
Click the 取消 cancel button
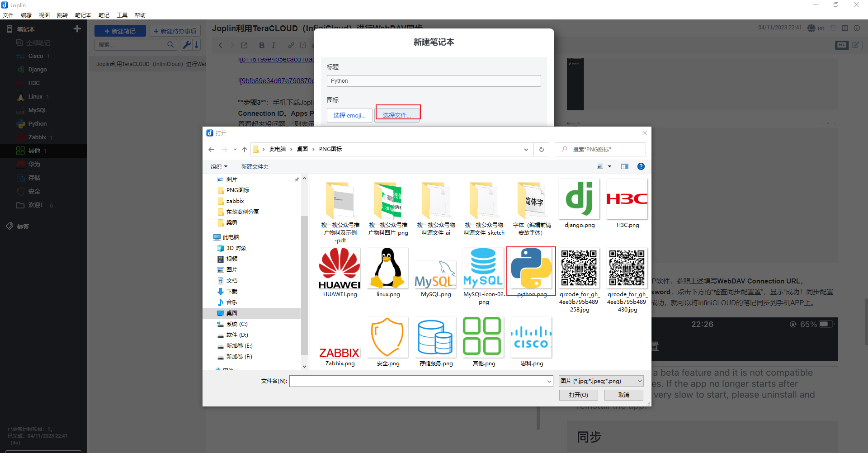coord(624,395)
